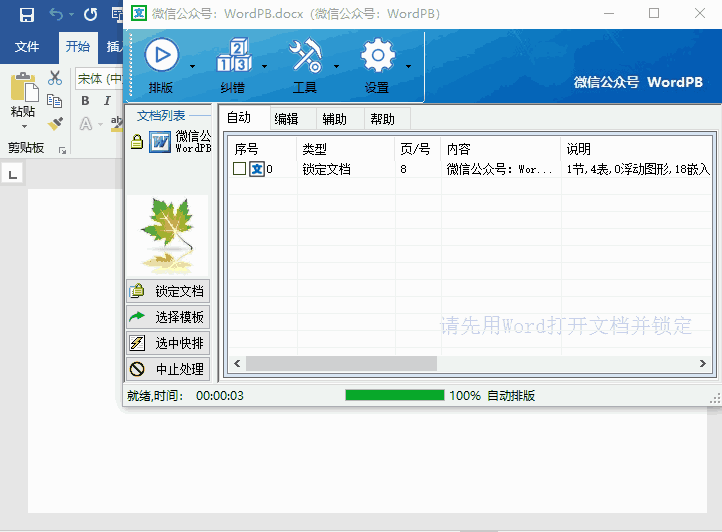Switch to the 帮助 tab
Image resolution: width=722 pixels, height=532 pixels.
pos(386,119)
